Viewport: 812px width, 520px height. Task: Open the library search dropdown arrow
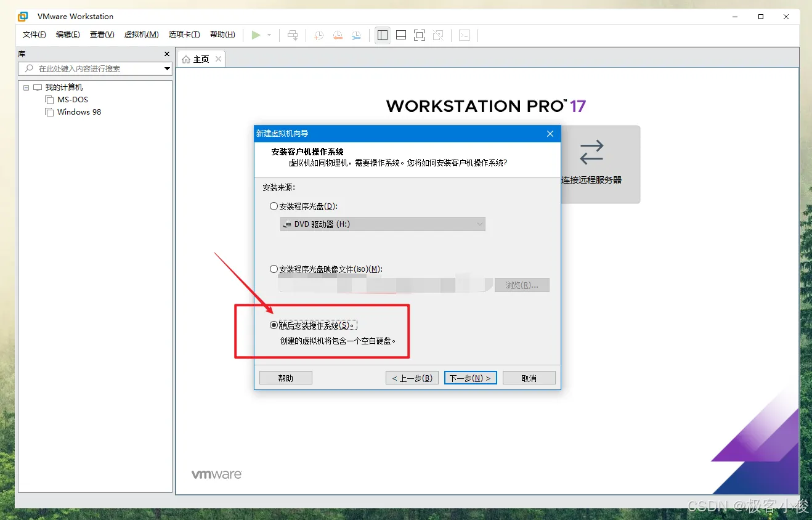[167, 69]
